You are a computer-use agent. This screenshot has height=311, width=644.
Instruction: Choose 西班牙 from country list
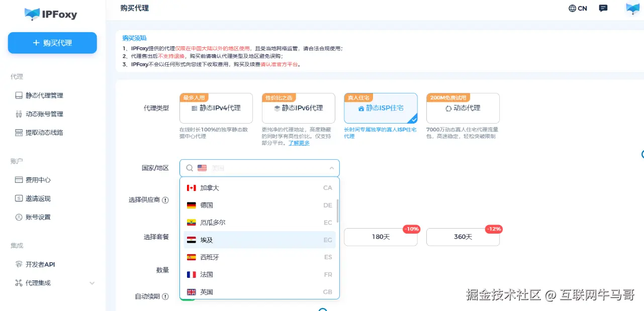coord(259,257)
